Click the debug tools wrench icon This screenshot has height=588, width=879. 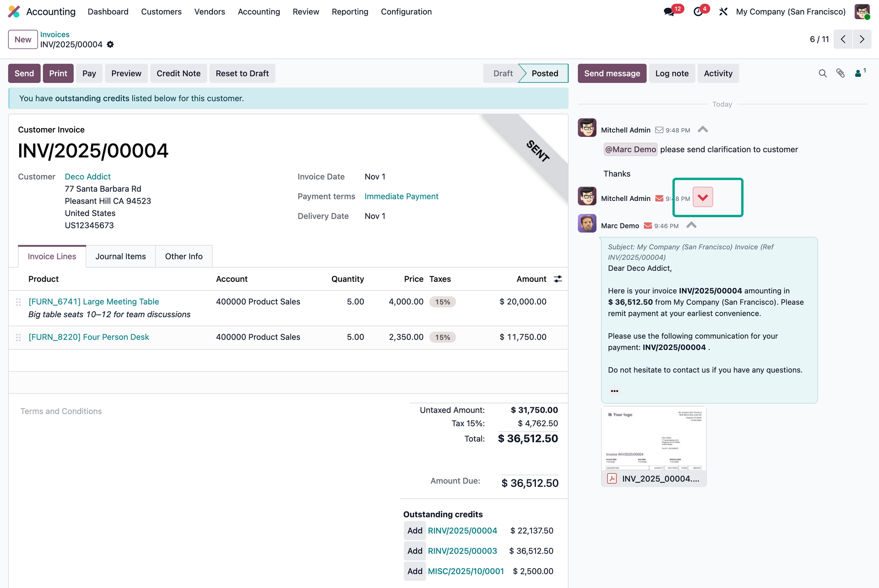tap(723, 12)
